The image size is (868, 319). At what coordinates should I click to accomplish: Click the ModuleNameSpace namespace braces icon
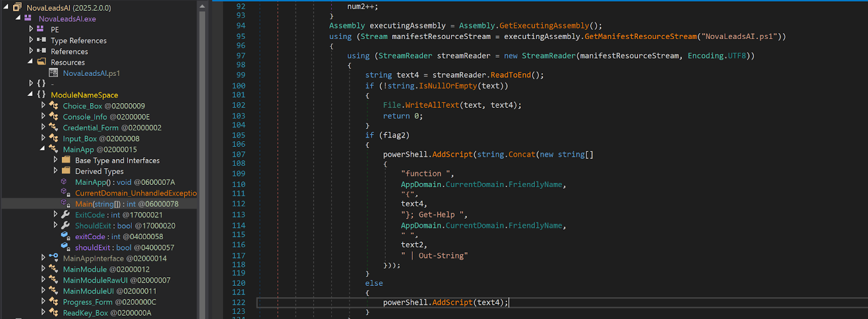(41, 94)
